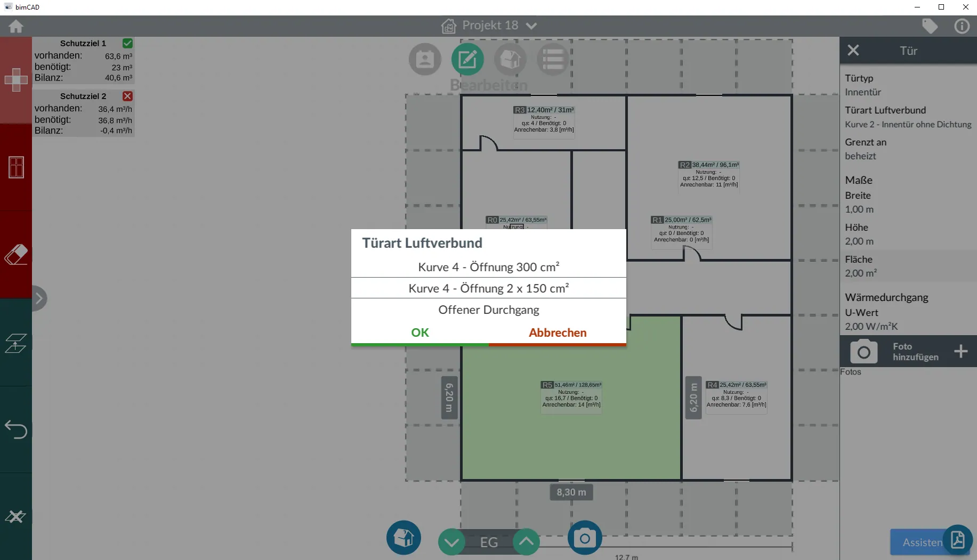Go down one floor with chevron
This screenshot has width=977, height=560.
[x=451, y=542]
